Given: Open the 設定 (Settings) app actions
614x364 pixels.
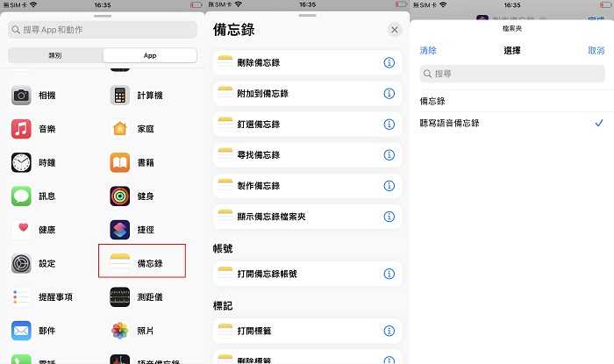Looking at the screenshot, I should tap(34, 263).
